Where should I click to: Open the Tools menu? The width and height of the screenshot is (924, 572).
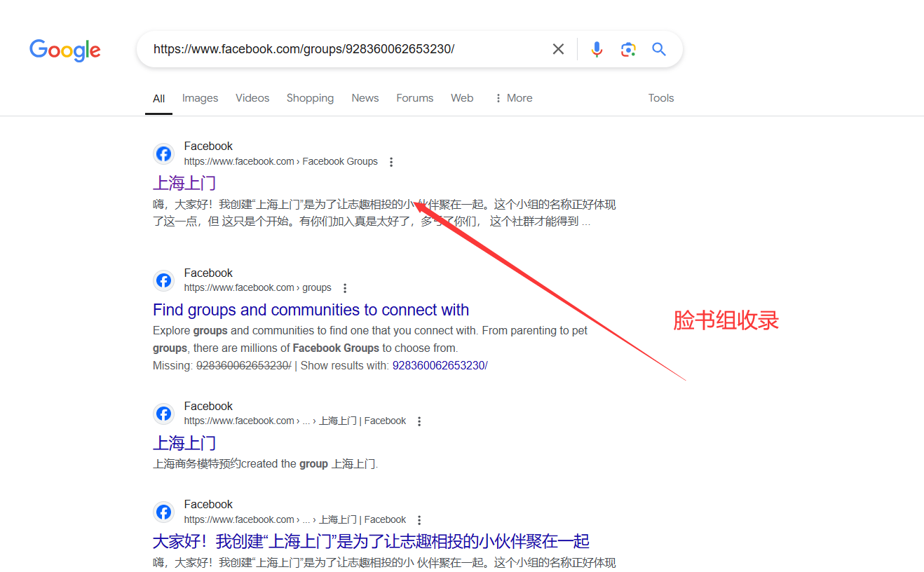pos(660,97)
